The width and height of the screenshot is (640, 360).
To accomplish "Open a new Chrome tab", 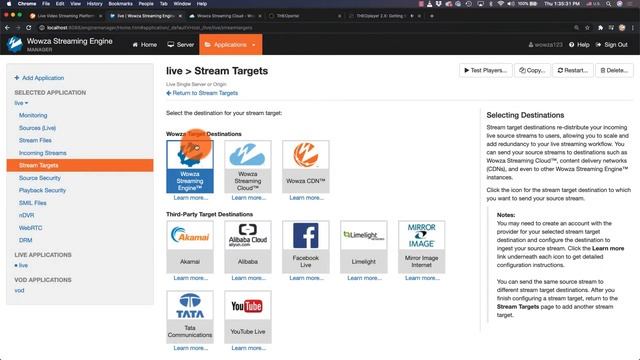I will [x=432, y=16].
